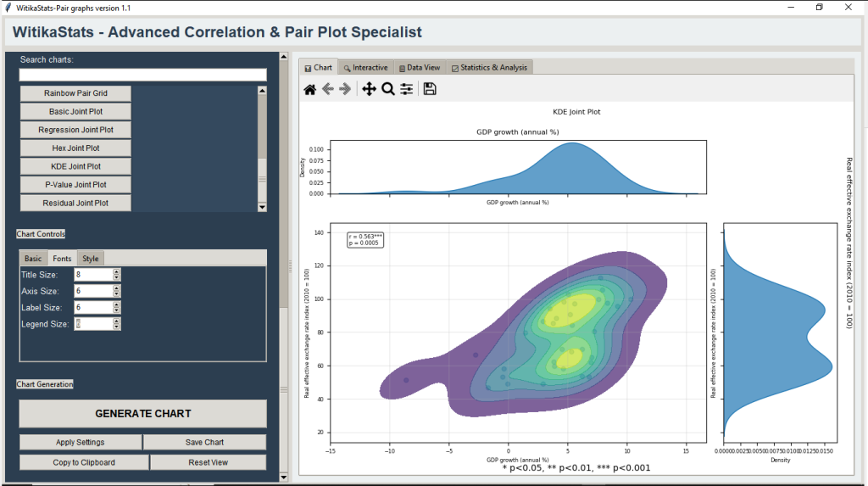
Task: Adjust Axis Size spinner arrows
Action: click(x=116, y=291)
